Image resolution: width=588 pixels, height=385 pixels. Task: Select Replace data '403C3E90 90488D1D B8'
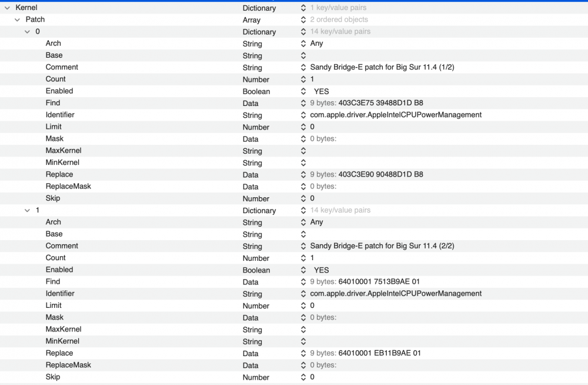point(380,174)
